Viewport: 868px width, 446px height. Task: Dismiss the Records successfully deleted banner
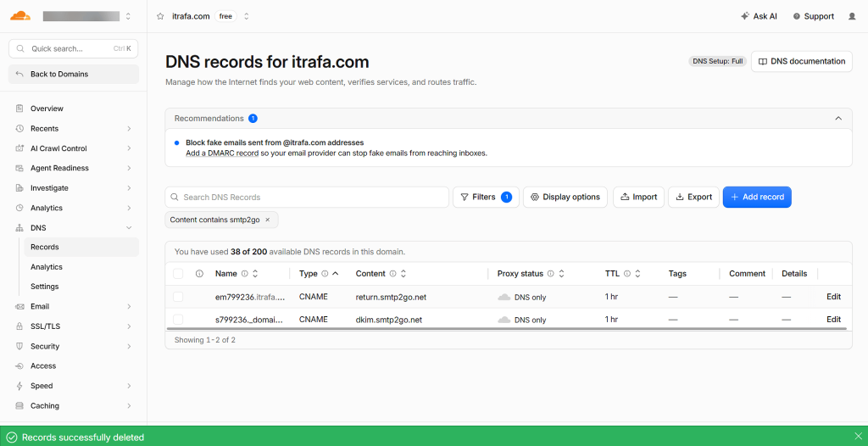(x=858, y=436)
